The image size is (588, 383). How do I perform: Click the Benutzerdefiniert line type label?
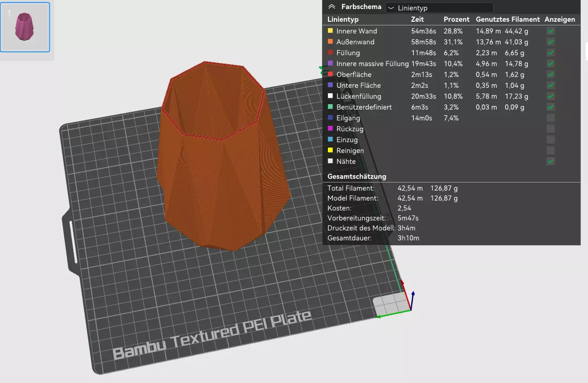(x=364, y=107)
